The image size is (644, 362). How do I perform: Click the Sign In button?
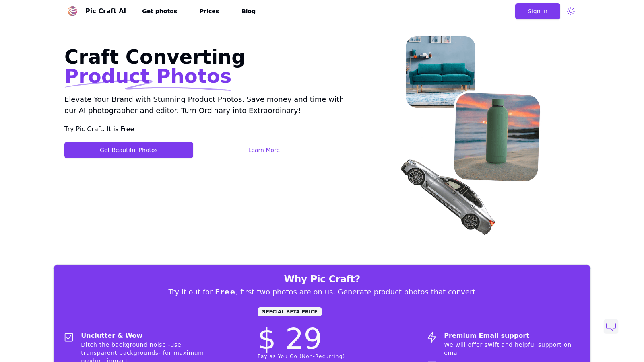click(x=538, y=11)
